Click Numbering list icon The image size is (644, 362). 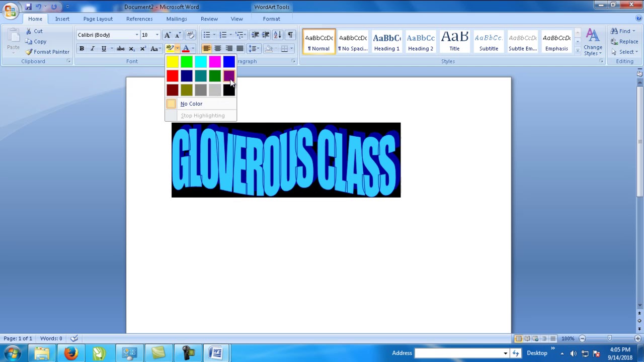click(222, 35)
